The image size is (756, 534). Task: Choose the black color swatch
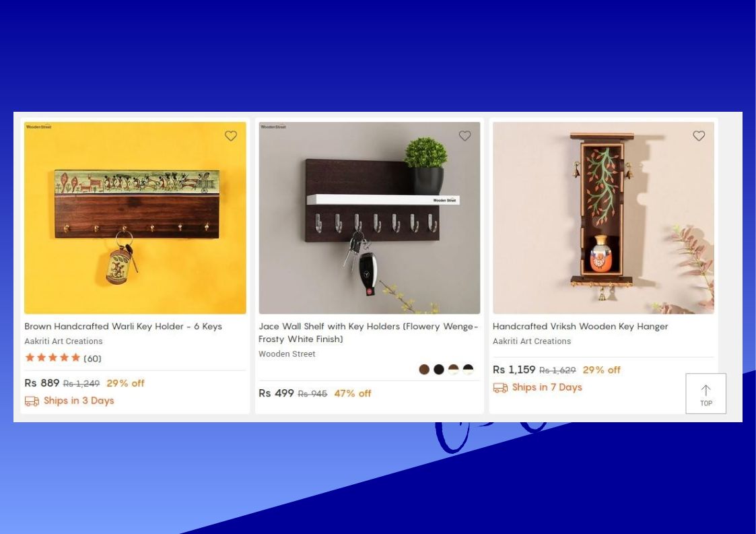[439, 370]
